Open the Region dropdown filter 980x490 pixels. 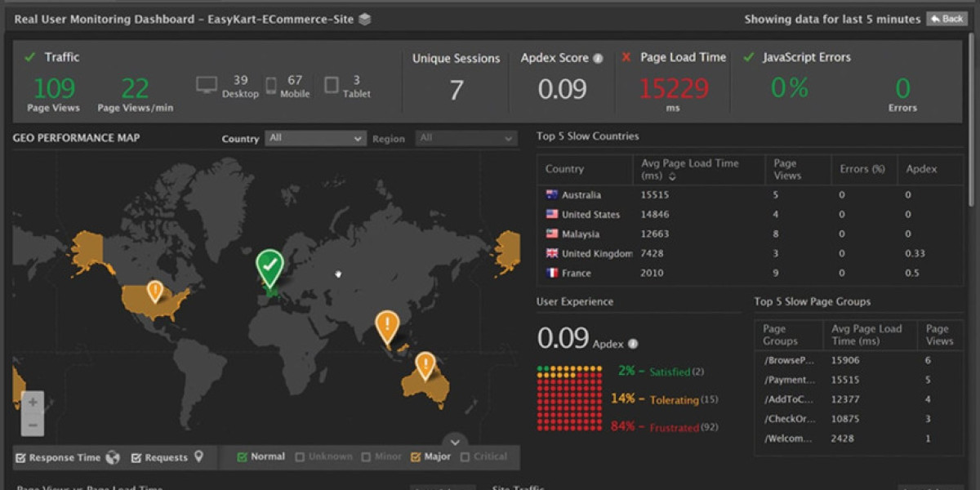(465, 139)
